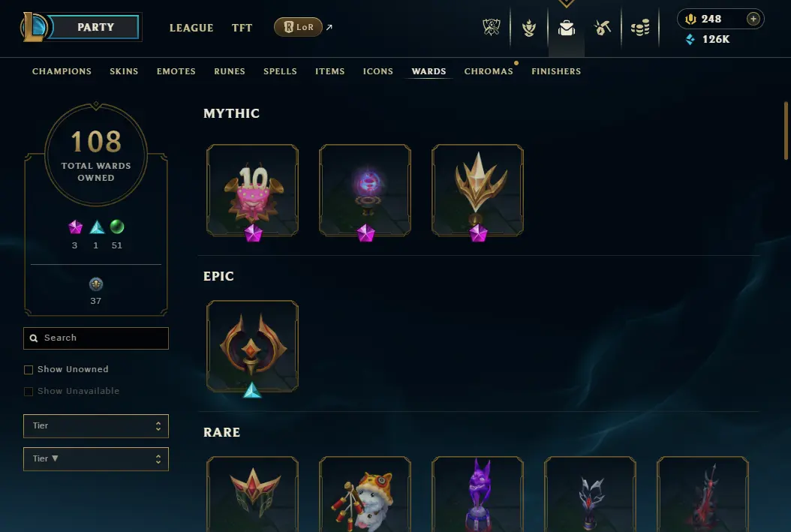Open the Store coins icon

[640, 28]
